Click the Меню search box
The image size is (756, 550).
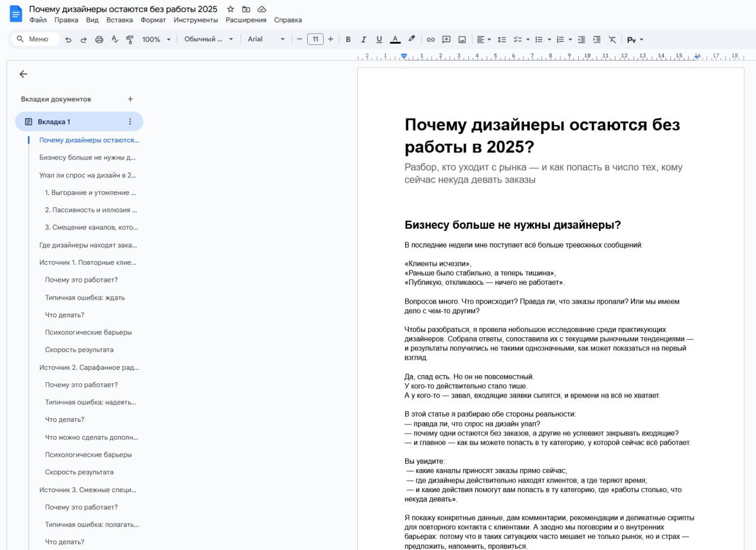[35, 39]
